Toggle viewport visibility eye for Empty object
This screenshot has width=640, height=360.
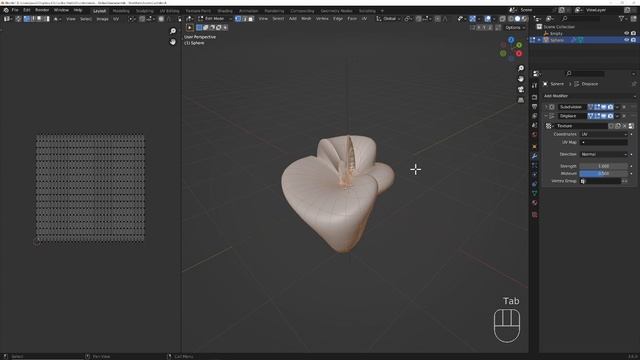tap(627, 33)
